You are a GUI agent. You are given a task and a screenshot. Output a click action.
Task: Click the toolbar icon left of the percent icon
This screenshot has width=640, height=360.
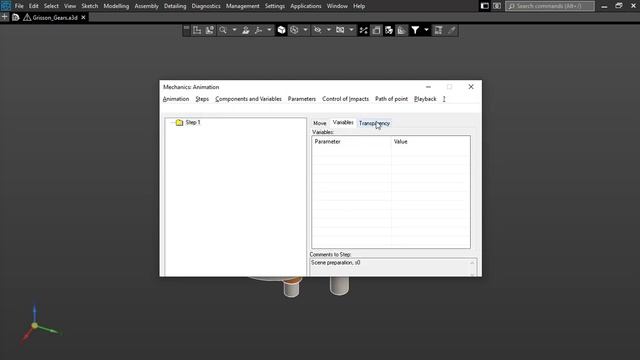[x=340, y=30]
